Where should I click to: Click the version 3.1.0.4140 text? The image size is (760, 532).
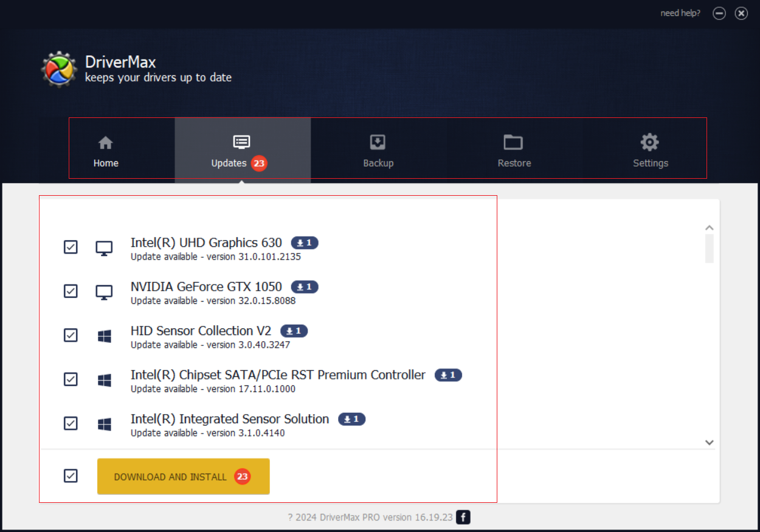[x=246, y=433]
